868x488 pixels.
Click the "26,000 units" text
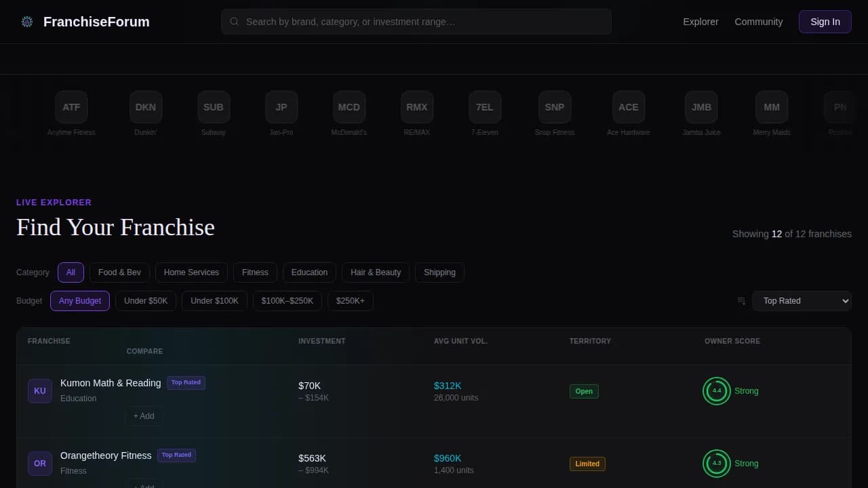point(456,398)
